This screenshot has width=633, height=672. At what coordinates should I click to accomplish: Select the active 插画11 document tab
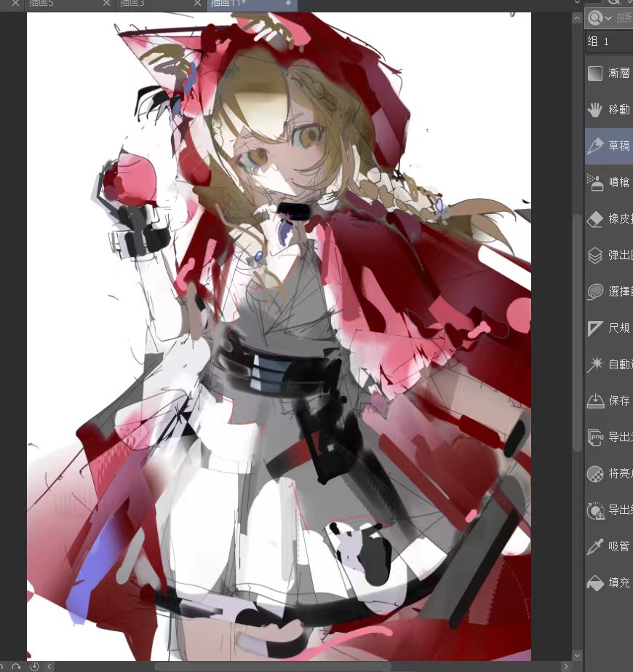[252, 4]
